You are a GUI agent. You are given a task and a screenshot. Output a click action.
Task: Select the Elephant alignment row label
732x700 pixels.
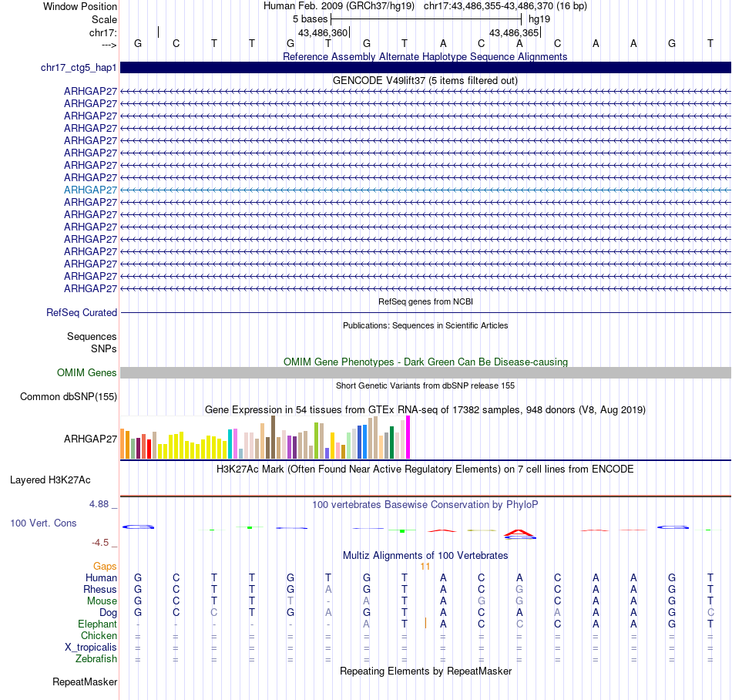pyautogui.click(x=97, y=624)
